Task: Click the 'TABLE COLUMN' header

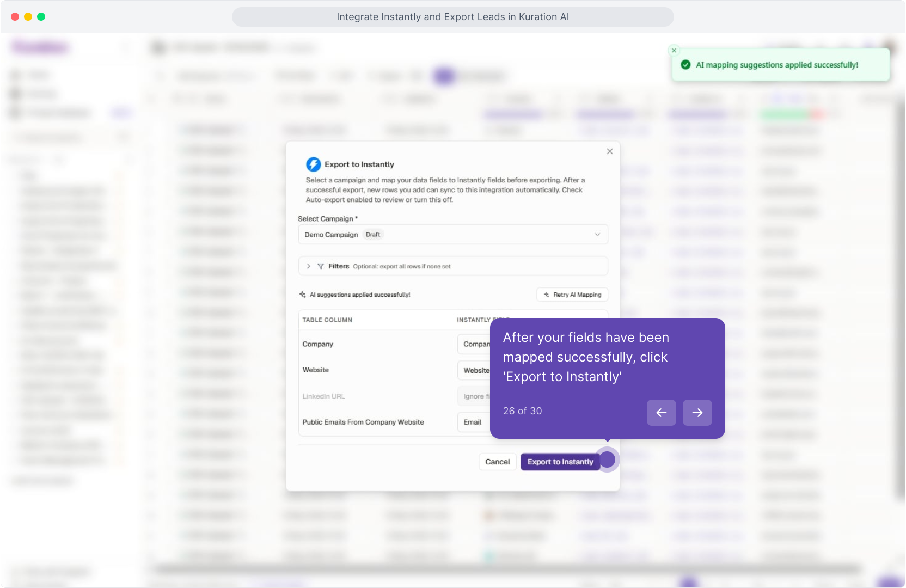Action: point(327,320)
